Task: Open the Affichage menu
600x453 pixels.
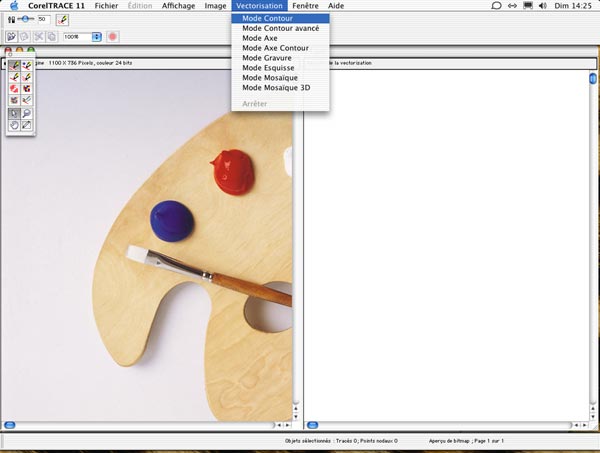Action: tap(178, 6)
